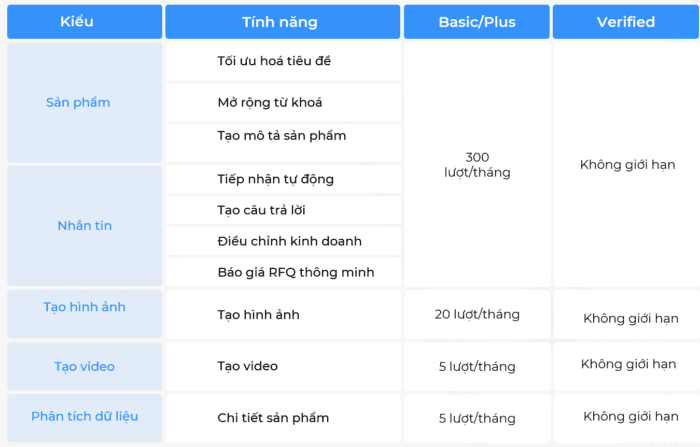Select Không giới hạn in the Tạo video row

pyautogui.click(x=627, y=364)
